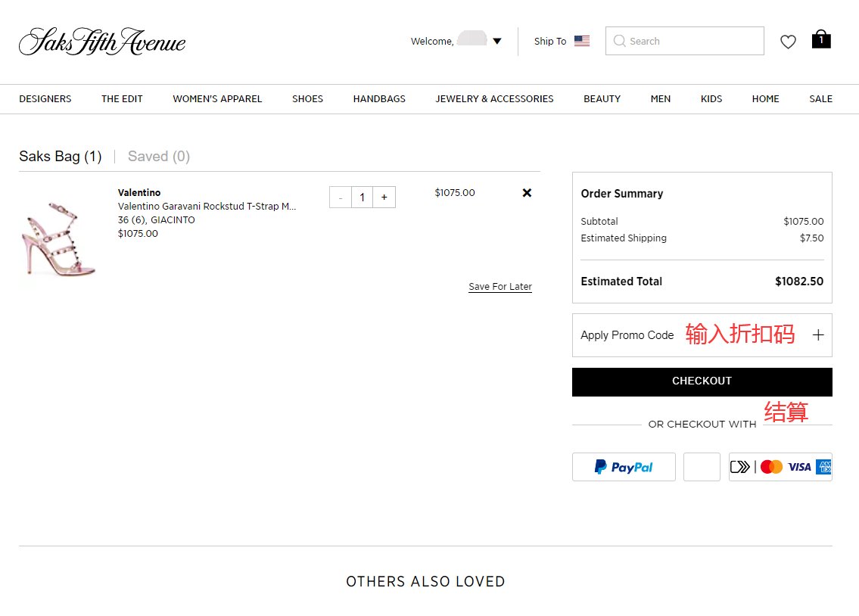The image size is (859, 616).
Task: Click the Subtotal $1075.00 value
Action: [x=803, y=221]
